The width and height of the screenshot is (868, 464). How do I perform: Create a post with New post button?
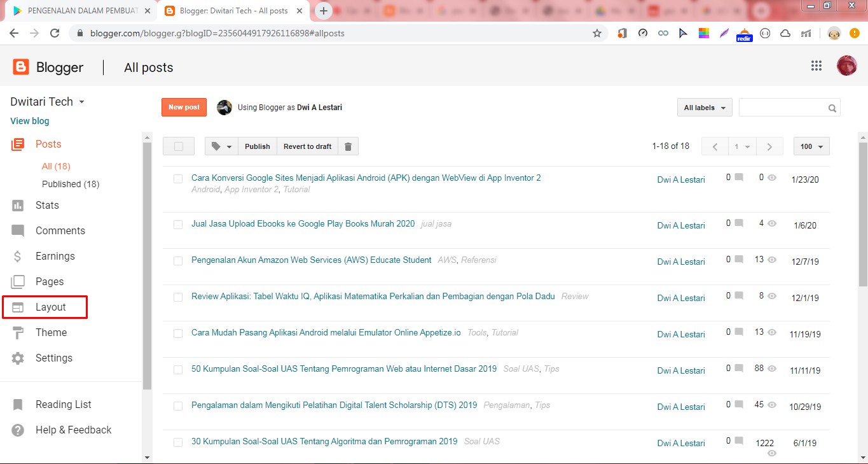(184, 108)
